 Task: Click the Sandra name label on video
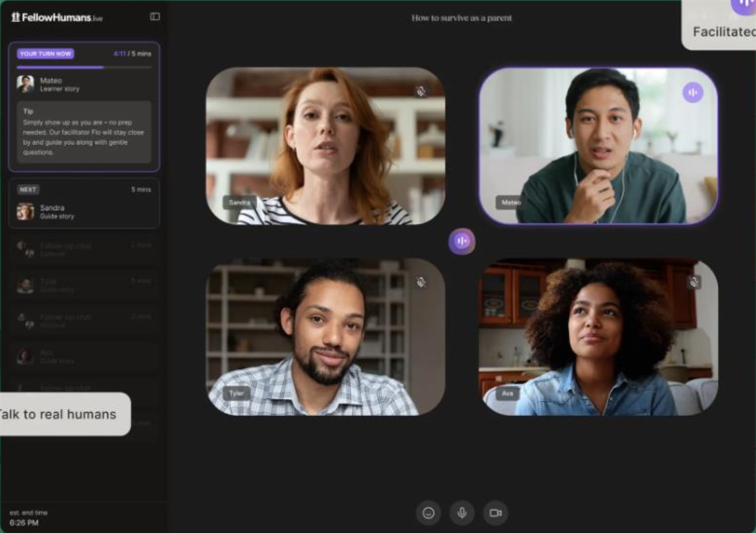(x=239, y=202)
